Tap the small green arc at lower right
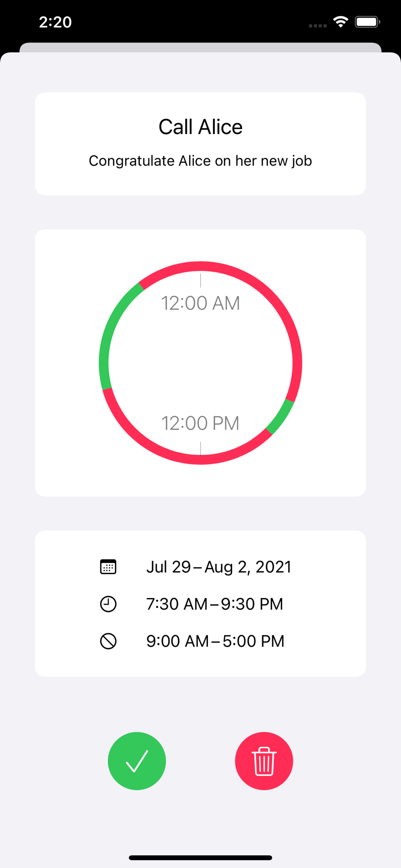 281,417
